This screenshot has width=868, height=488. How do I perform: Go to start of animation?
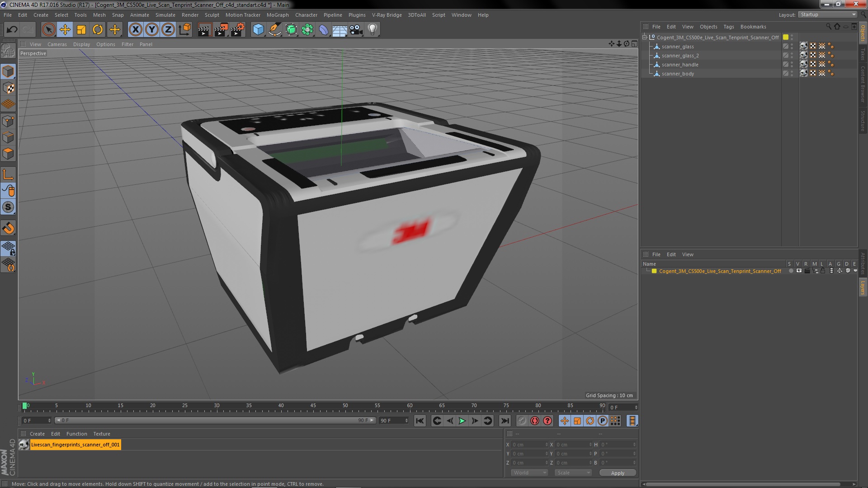[420, 421]
